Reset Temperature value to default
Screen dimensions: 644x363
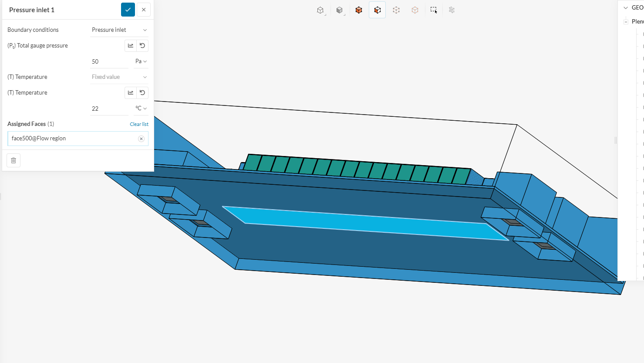[142, 92]
